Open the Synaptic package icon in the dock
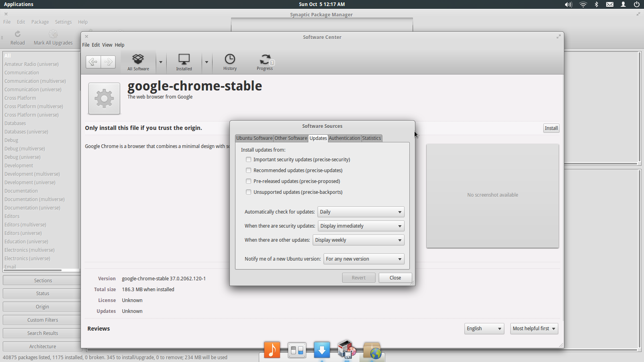The width and height of the screenshot is (644, 362). point(347,349)
